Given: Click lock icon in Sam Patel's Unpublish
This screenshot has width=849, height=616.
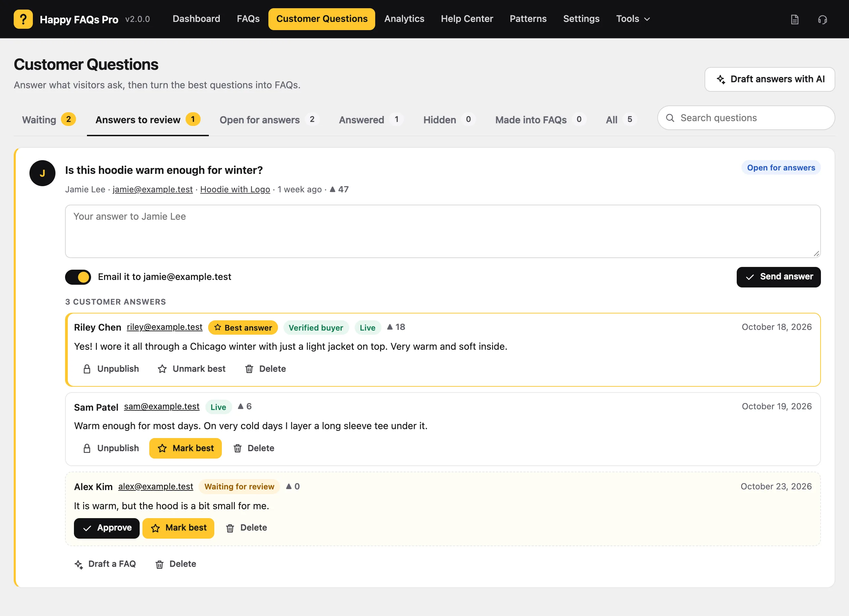Looking at the screenshot, I should tap(87, 448).
